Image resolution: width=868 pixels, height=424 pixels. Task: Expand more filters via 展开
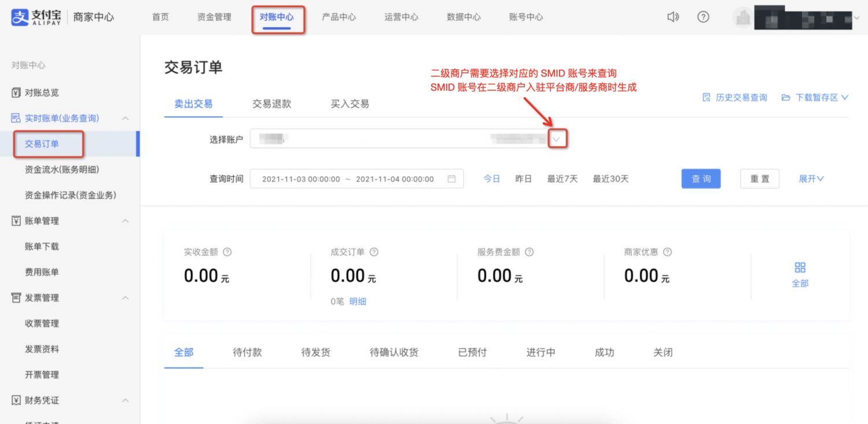(x=811, y=179)
